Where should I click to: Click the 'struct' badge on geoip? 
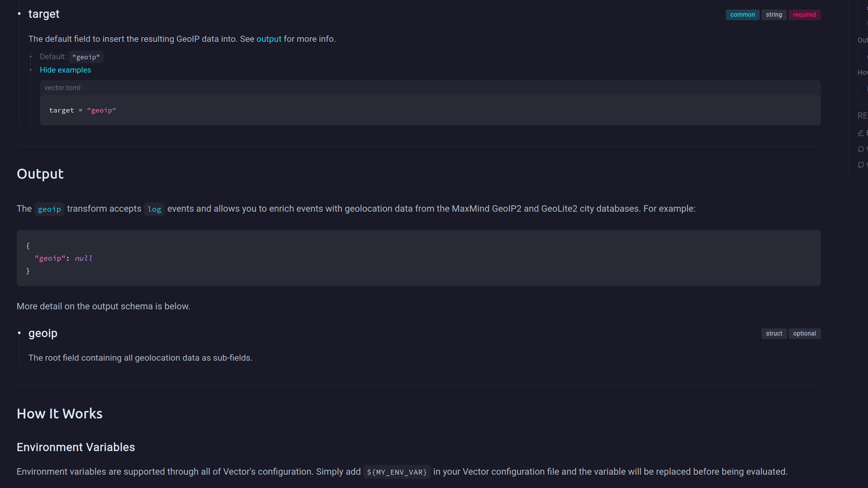[774, 334]
